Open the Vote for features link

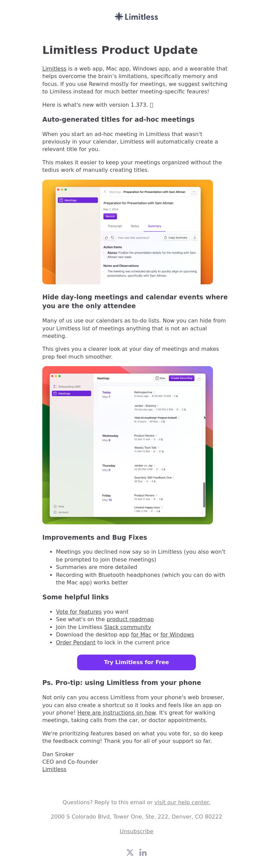pyautogui.click(x=79, y=612)
